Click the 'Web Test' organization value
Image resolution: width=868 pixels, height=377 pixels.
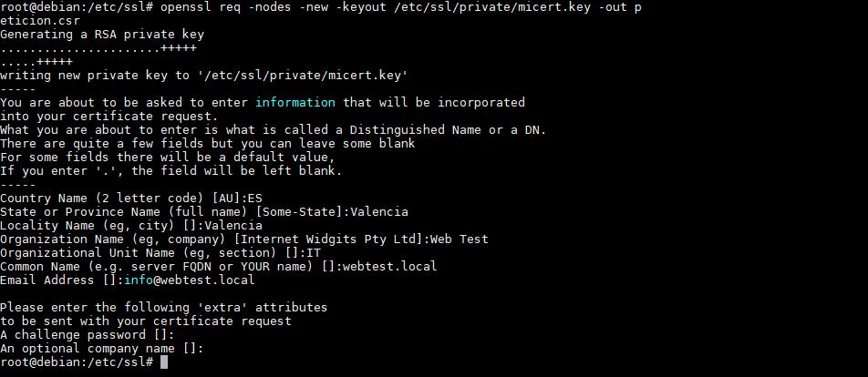point(459,239)
